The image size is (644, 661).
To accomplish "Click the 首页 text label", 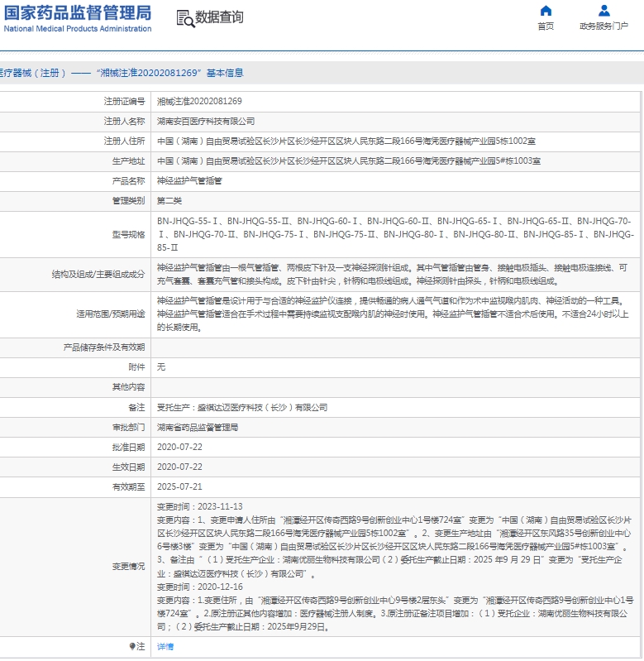I will point(546,26).
